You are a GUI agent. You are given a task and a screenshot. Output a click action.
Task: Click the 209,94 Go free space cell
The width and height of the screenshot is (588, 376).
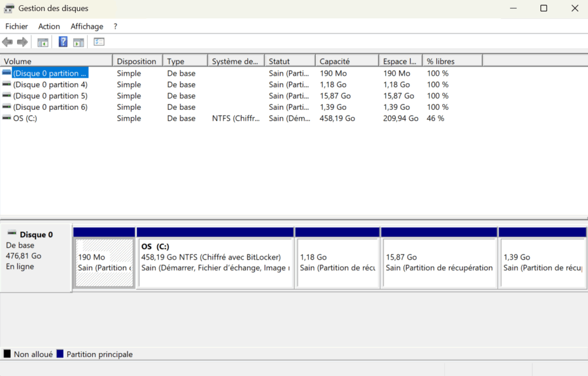400,118
